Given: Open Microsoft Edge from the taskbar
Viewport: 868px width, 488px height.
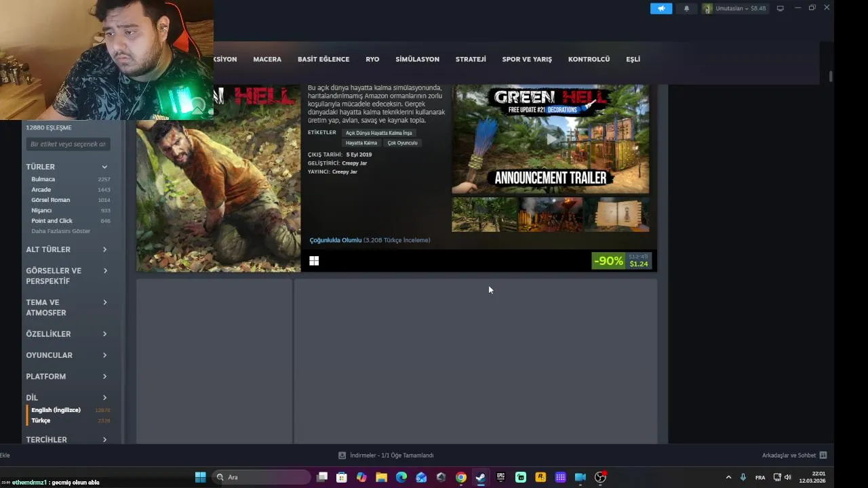Looking at the screenshot, I should [x=401, y=477].
